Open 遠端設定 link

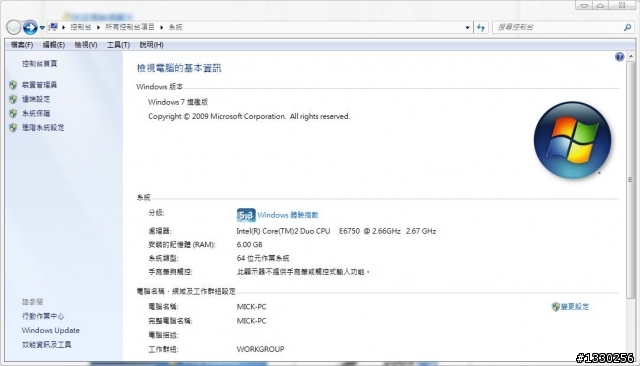pyautogui.click(x=36, y=99)
